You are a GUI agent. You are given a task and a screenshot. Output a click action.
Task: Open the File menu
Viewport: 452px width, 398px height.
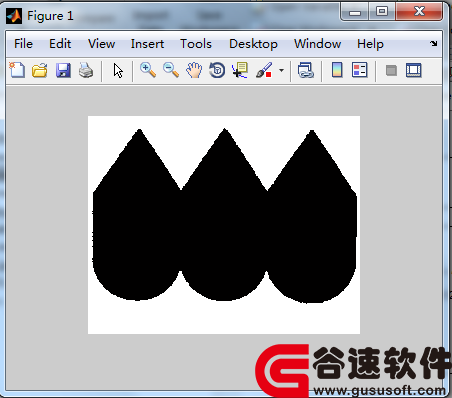click(x=23, y=44)
